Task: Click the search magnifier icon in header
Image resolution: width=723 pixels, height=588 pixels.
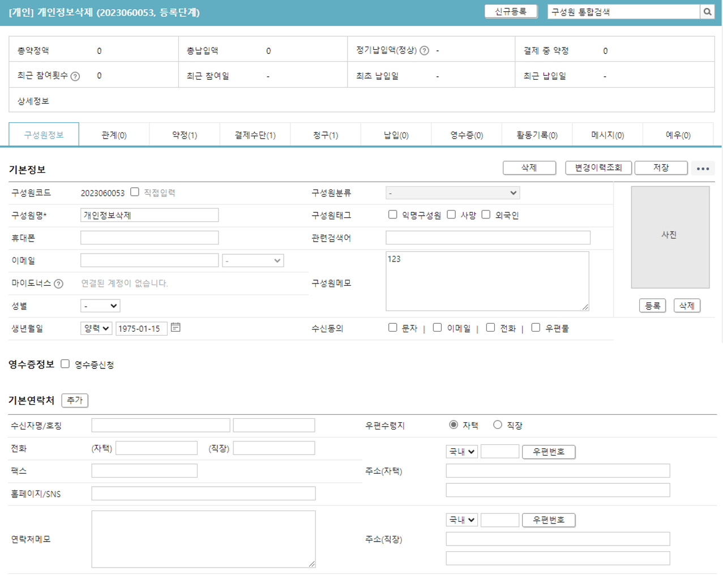Action: click(707, 12)
